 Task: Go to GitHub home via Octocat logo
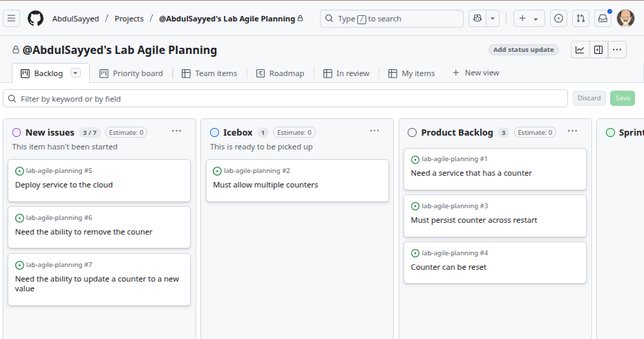(35, 19)
